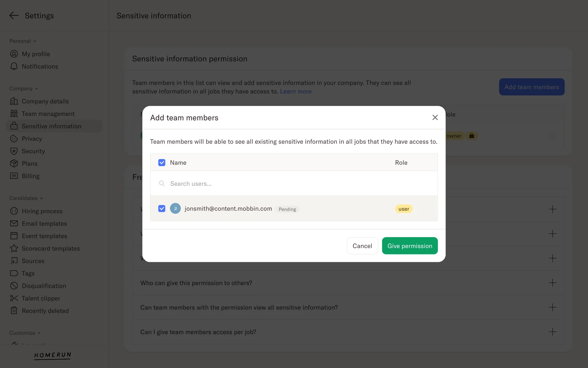Collapse the Candidates section in the sidebar
588x368 pixels.
click(26, 198)
